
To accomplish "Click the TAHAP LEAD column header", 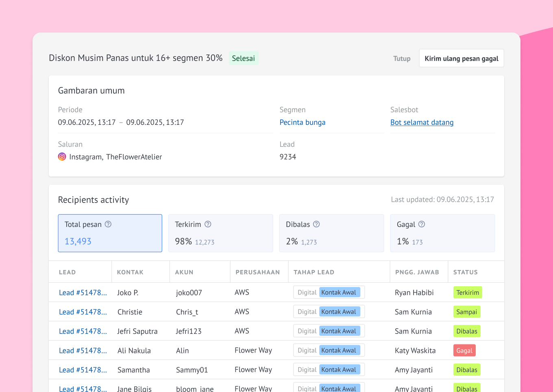I will [314, 272].
